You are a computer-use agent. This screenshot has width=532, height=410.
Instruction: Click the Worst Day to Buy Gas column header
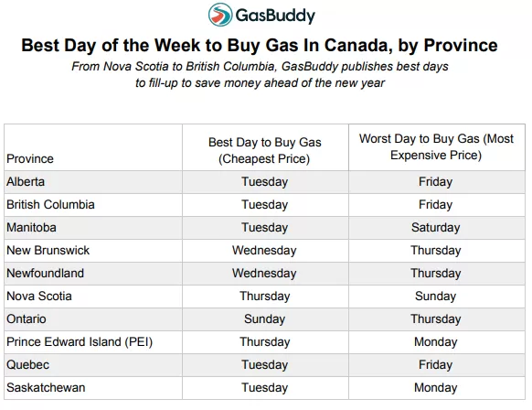(x=437, y=147)
